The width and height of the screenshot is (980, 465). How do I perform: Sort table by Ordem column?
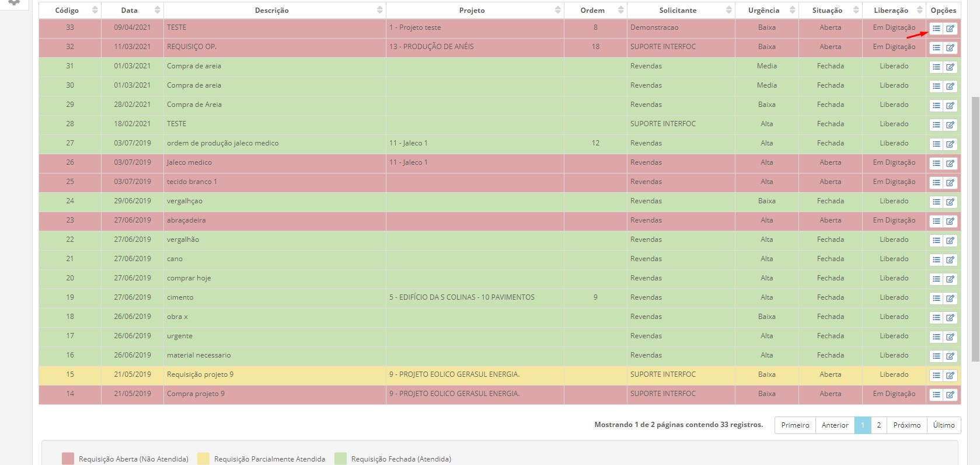(595, 11)
